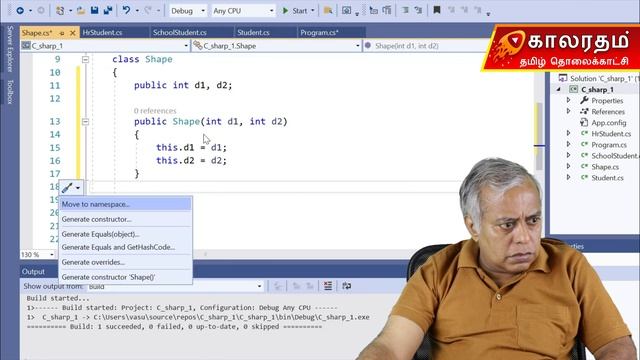Click the 0 references CodeLens link
This screenshot has height=360, width=640.
coord(155,111)
